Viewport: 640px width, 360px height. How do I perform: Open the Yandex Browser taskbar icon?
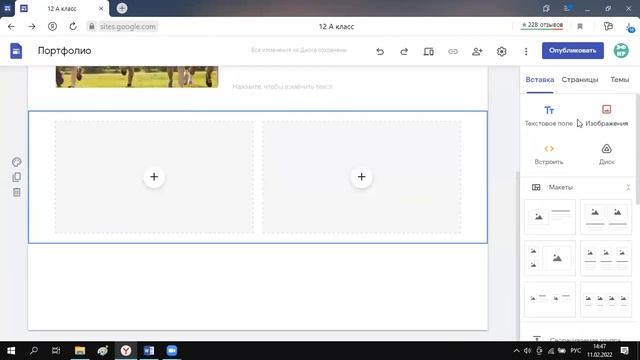[x=126, y=351]
